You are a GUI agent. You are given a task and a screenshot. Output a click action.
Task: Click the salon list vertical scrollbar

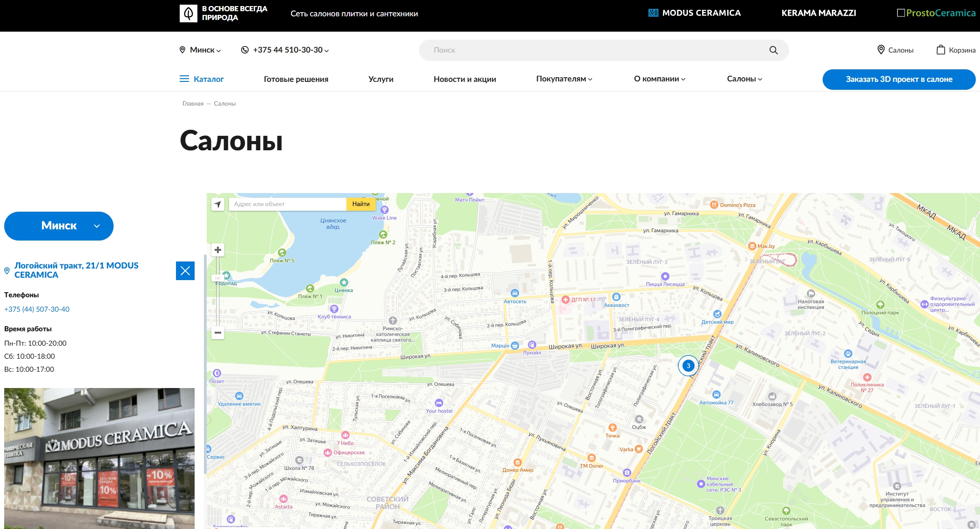coord(205,364)
